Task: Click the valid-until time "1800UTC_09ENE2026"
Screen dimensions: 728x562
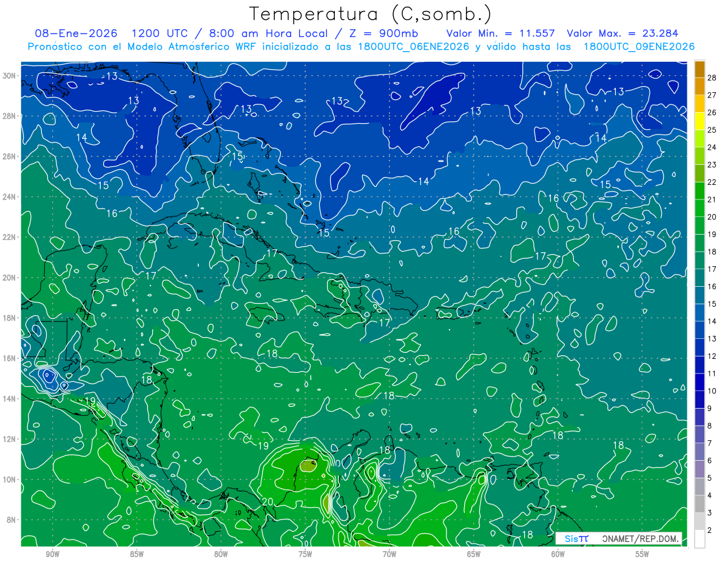Action: point(639,47)
